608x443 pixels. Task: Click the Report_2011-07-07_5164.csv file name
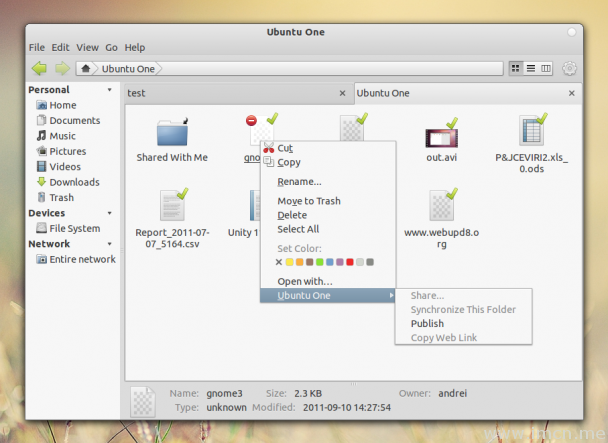(173, 238)
